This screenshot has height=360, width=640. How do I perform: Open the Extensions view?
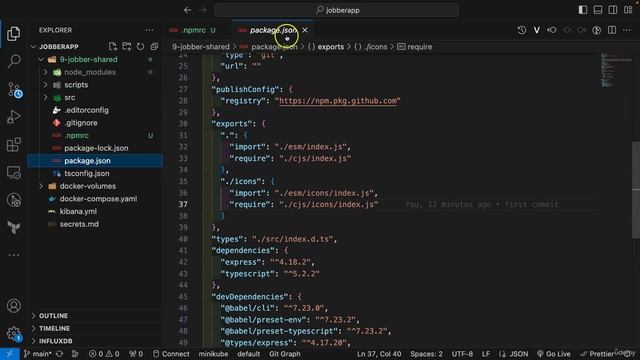13,144
